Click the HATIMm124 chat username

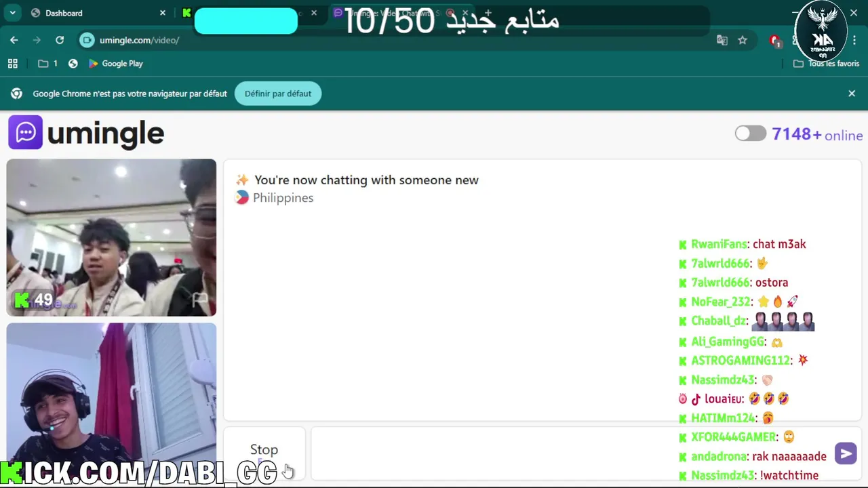(x=723, y=418)
